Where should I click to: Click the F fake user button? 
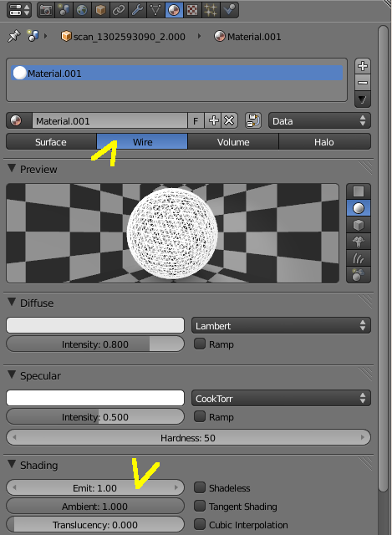pos(196,120)
